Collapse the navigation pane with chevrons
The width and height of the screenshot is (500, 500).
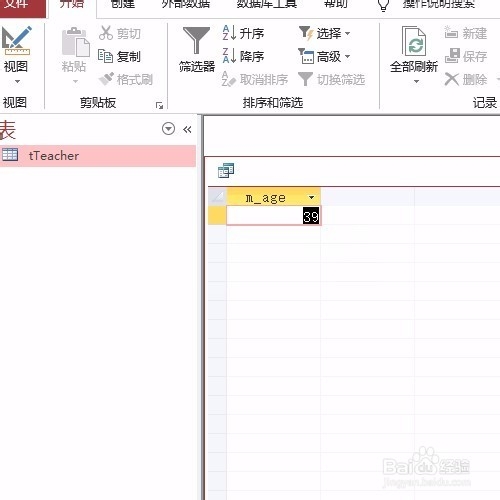pyautogui.click(x=187, y=129)
